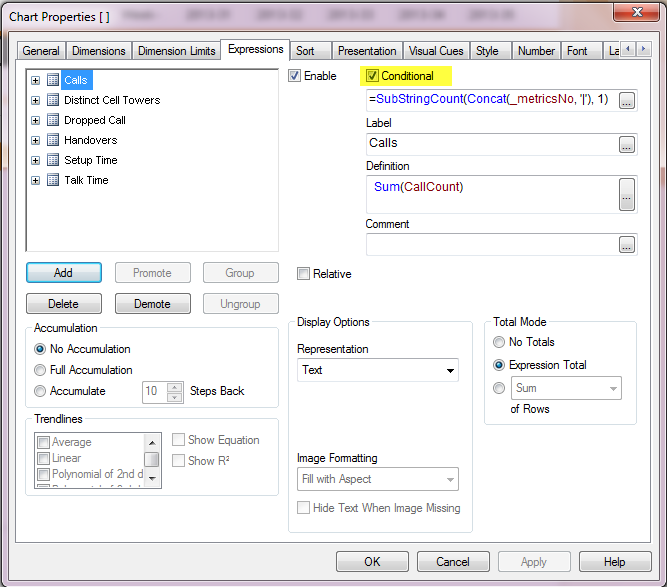The width and height of the screenshot is (667, 587).
Task: Expand the Distinct Cell Towers node
Action: (36, 100)
